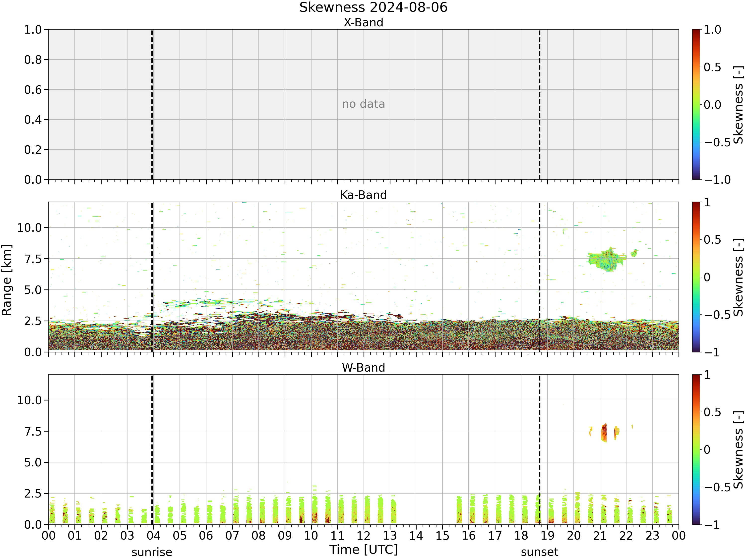The image size is (747, 560).
Task: Click the W-Band orange cloud patch at 21 UTC
Action: coord(604,433)
